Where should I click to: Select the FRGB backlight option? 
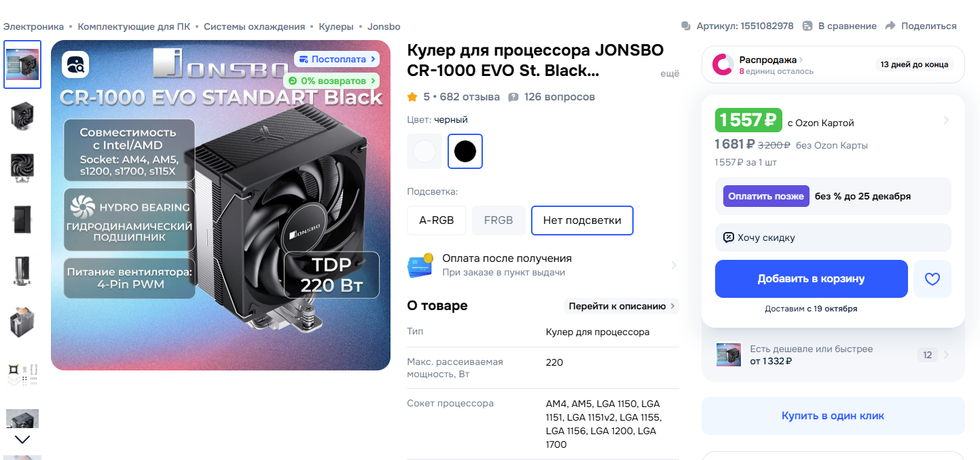(x=498, y=221)
